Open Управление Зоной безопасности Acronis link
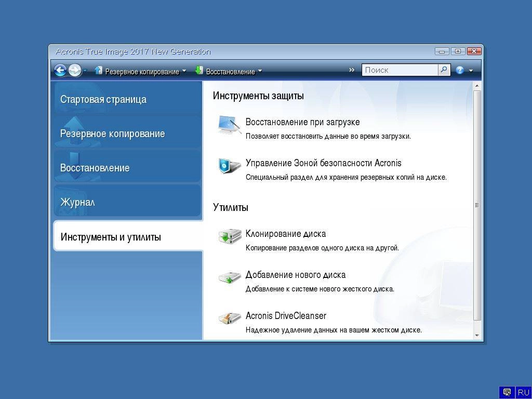The height and width of the screenshot is (399, 532). click(x=323, y=163)
